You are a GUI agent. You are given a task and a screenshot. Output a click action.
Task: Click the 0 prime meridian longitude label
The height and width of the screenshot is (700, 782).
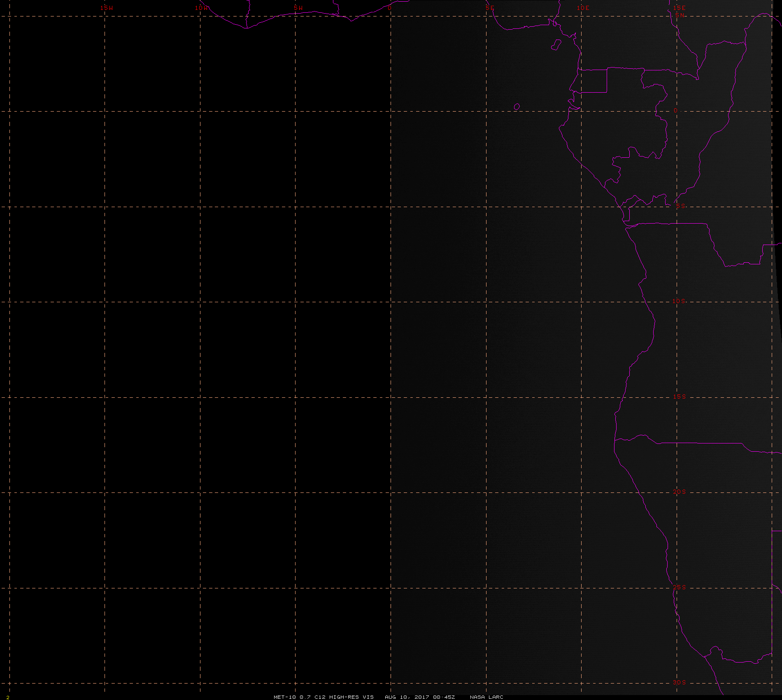(389, 8)
